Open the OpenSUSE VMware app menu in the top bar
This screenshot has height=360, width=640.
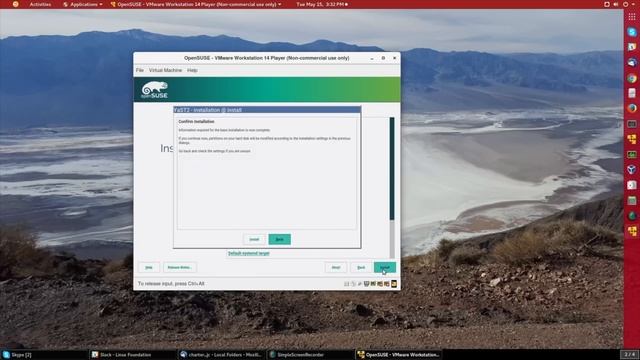point(196,4)
